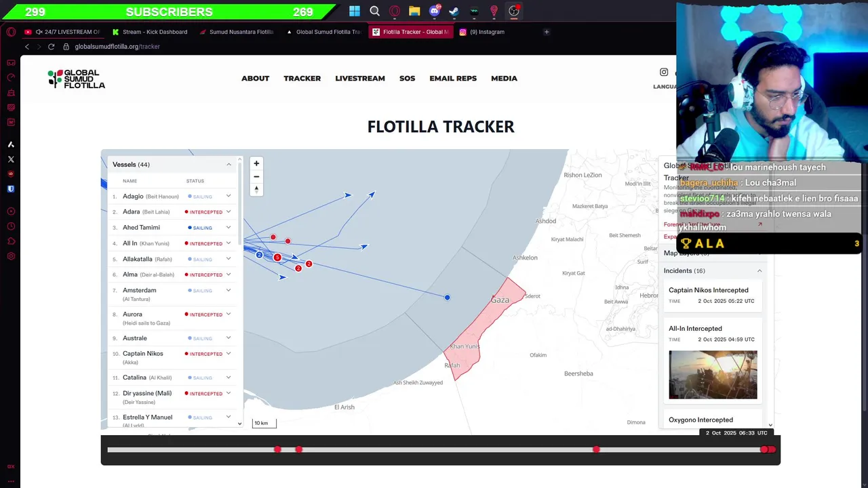Expand the Alma vessel details
The height and width of the screenshot is (488, 868).
pyautogui.click(x=229, y=274)
